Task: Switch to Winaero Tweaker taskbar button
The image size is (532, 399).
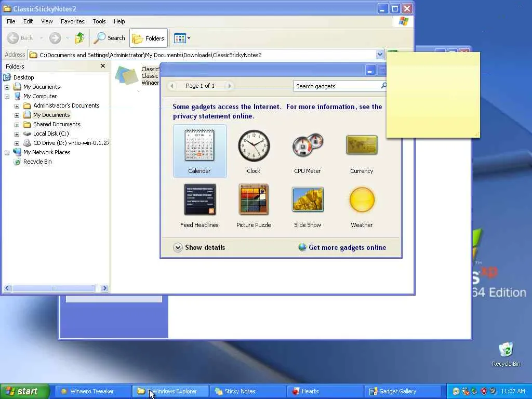Action: click(x=92, y=391)
